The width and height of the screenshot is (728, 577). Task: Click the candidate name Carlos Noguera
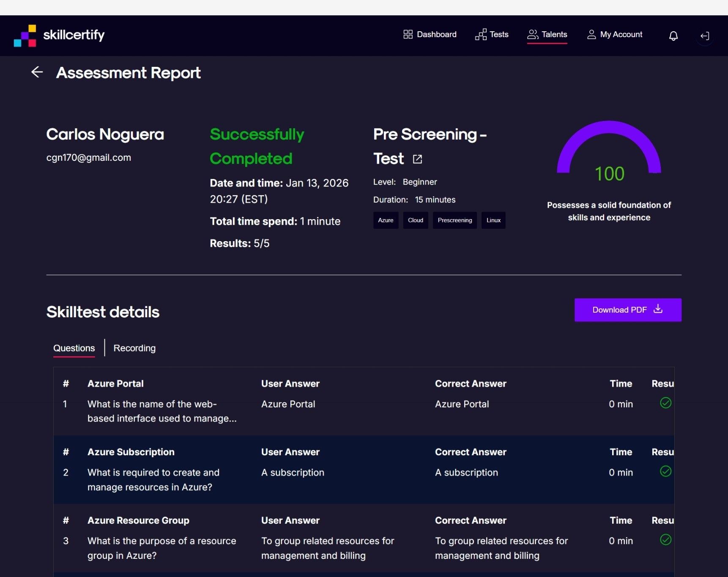click(105, 135)
